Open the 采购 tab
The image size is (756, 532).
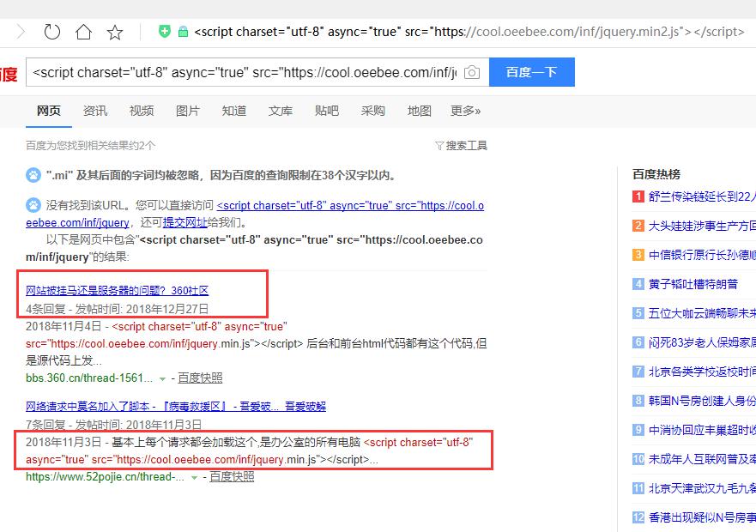(372, 111)
